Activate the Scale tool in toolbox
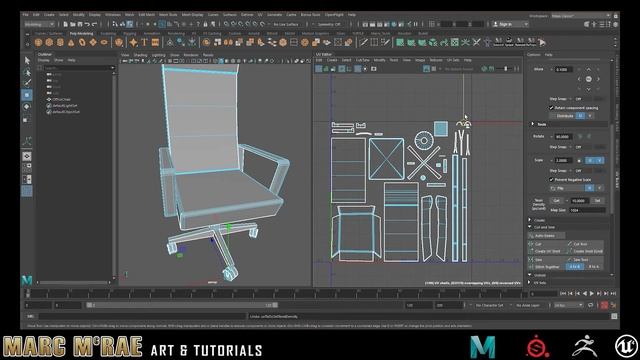640x360 pixels. pyautogui.click(x=27, y=120)
